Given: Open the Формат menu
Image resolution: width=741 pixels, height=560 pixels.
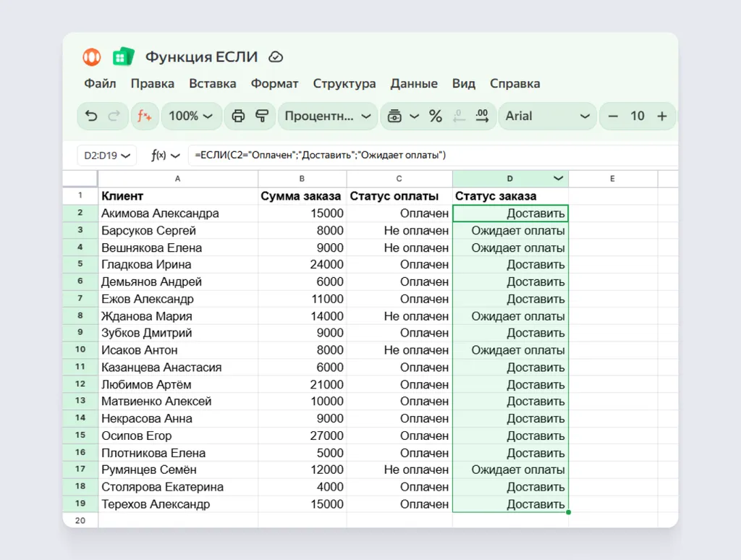Looking at the screenshot, I should point(274,84).
